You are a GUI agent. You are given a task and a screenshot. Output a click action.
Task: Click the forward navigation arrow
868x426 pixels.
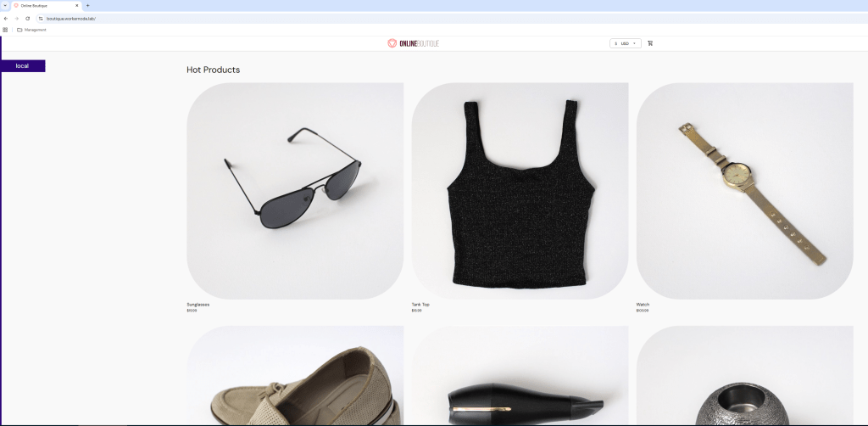coord(17,18)
